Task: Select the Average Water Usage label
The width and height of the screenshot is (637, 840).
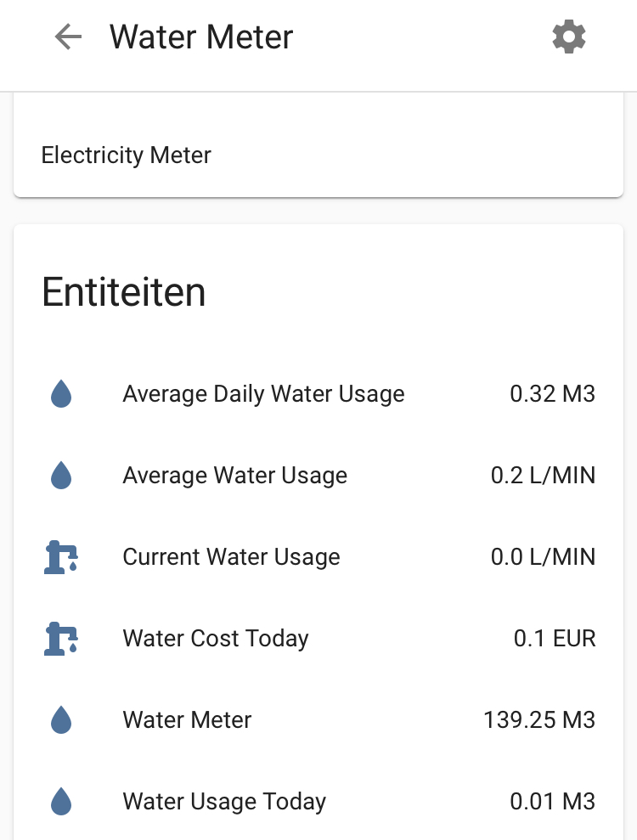Action: pyautogui.click(x=234, y=476)
